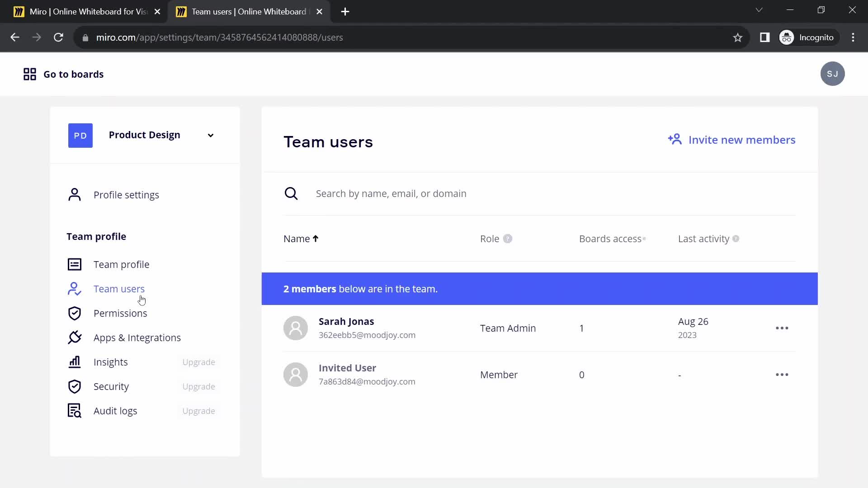The height and width of the screenshot is (488, 868).
Task: Click the Team users sidebar icon
Action: [74, 288]
